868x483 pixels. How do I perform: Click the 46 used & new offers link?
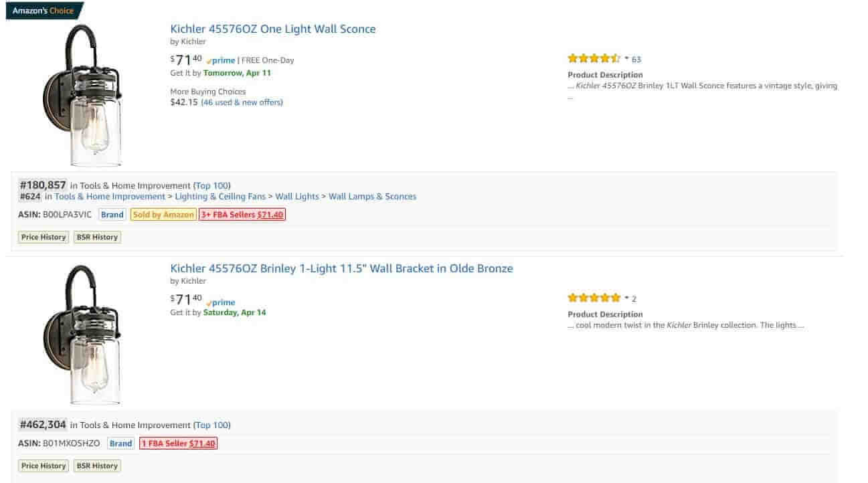(241, 102)
